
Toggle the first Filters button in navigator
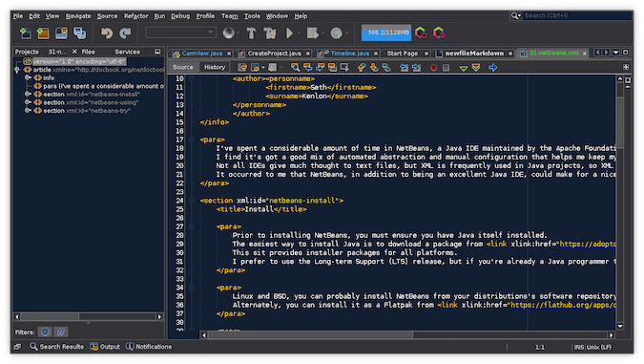pyautogui.click(x=45, y=332)
